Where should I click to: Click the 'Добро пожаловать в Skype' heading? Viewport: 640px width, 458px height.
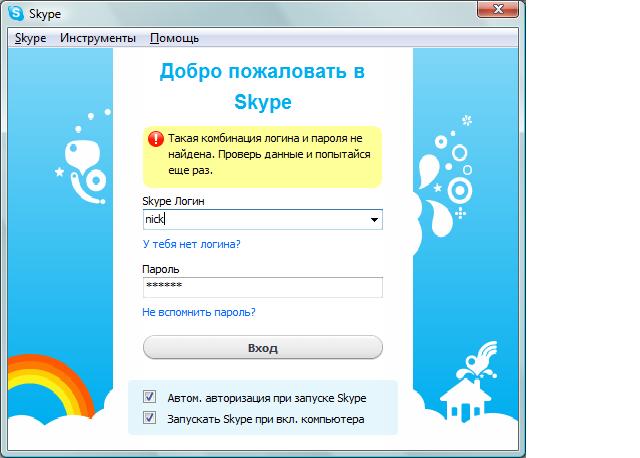point(262,86)
